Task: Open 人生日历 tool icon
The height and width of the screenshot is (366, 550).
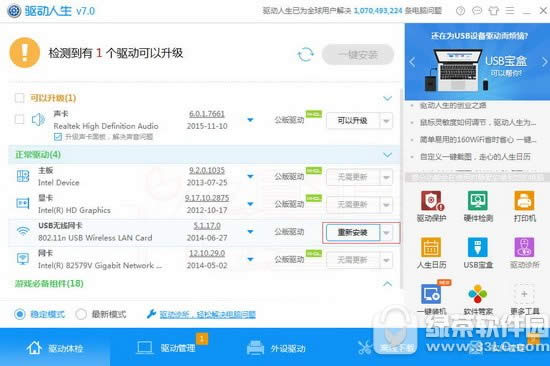Action: (x=431, y=247)
